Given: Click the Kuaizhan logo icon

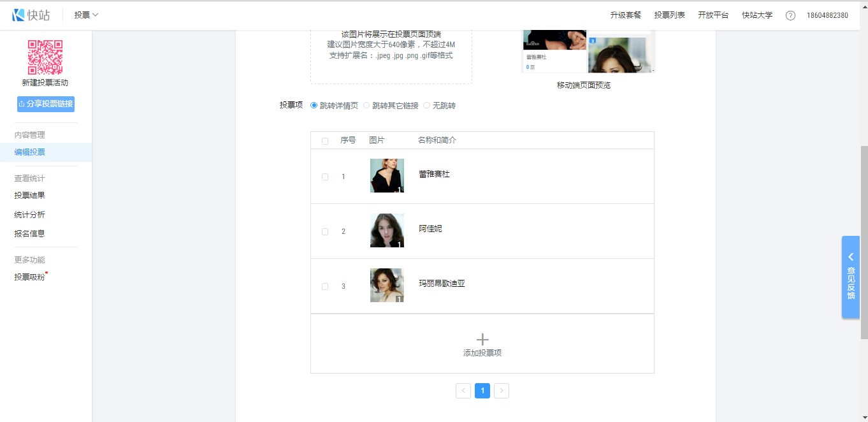Looking at the screenshot, I should click(x=18, y=15).
